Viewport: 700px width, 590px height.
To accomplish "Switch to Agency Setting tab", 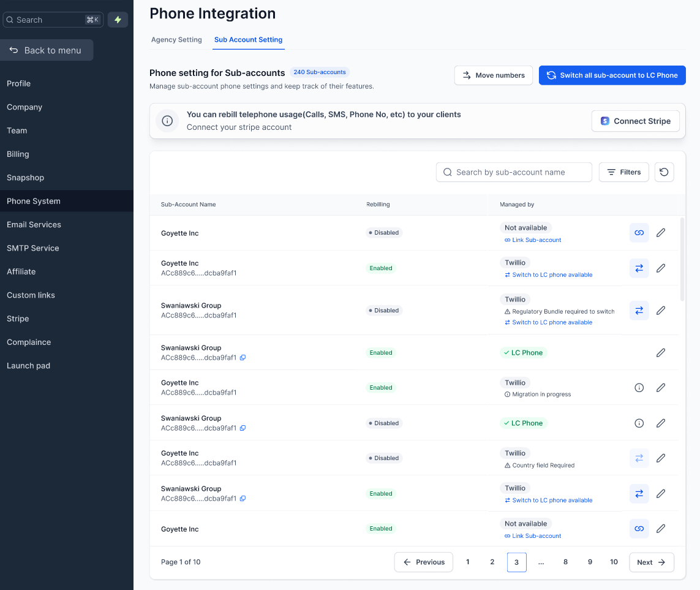I will tap(176, 40).
